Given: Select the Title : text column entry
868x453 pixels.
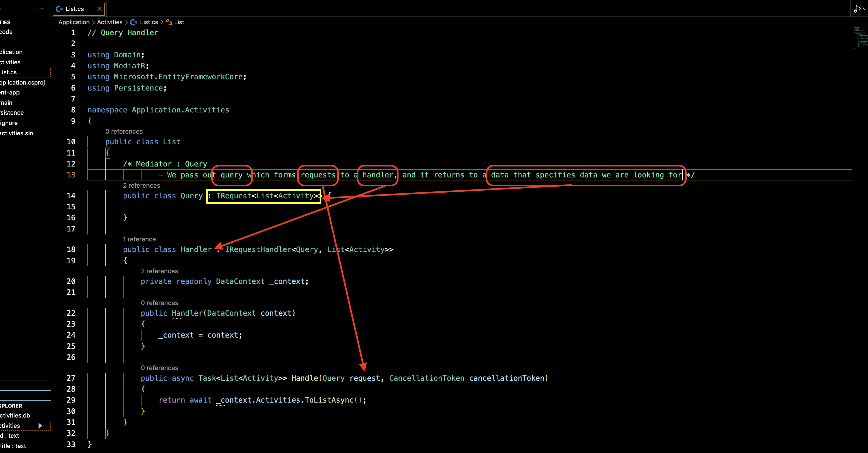Looking at the screenshot, I should tap(14, 446).
